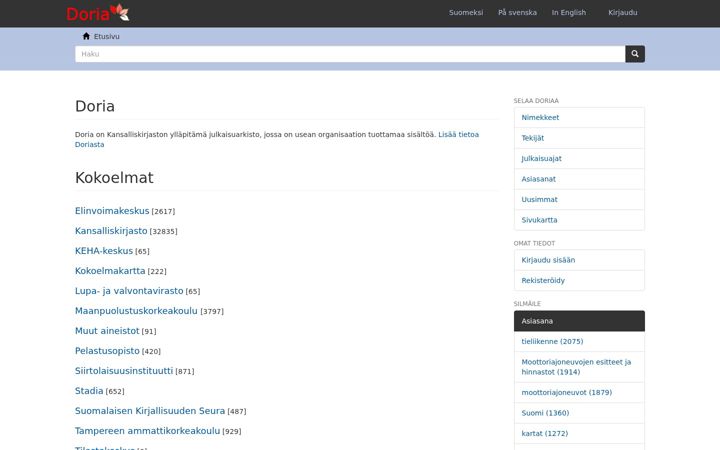Image resolution: width=720 pixels, height=450 pixels.
Task: Open the Etusivu breadcrumb link
Action: click(x=107, y=36)
